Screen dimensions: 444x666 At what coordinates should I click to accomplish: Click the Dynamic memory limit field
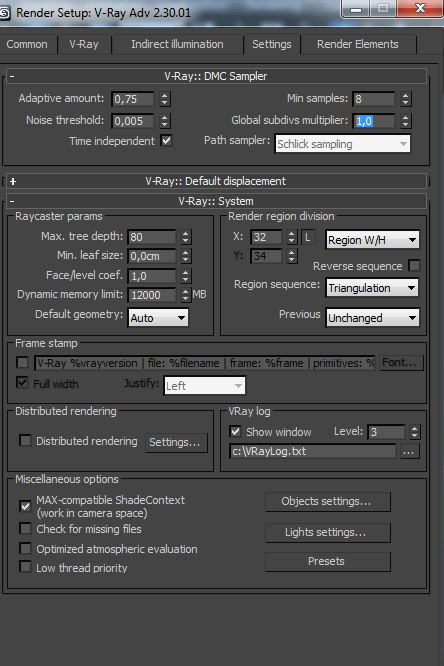(x=152, y=295)
